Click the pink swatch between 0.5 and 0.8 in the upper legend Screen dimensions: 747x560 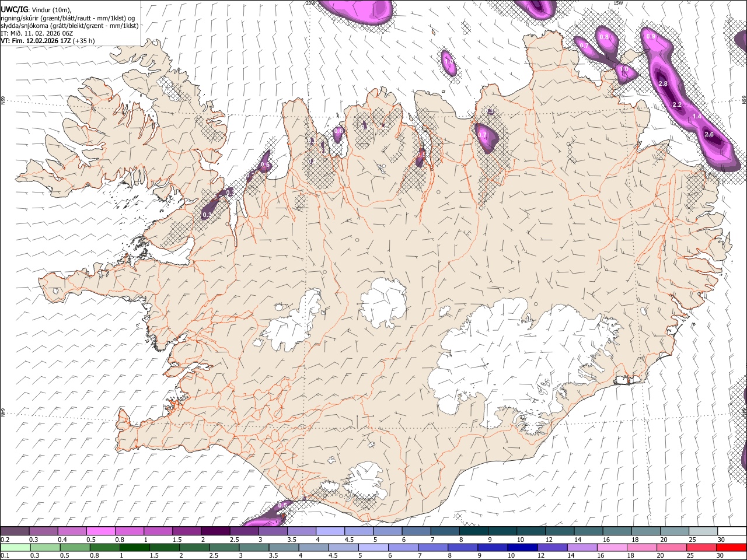click(101, 531)
